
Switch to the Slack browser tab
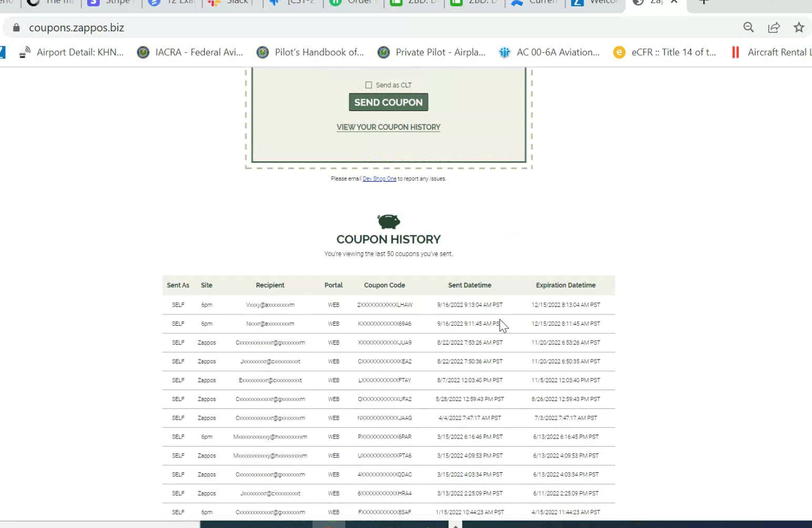230,2
